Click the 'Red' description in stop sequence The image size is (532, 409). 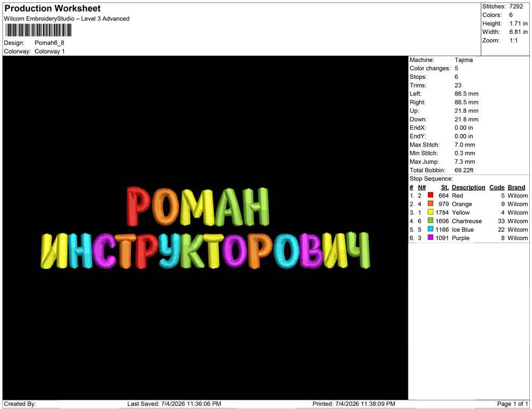pos(457,195)
